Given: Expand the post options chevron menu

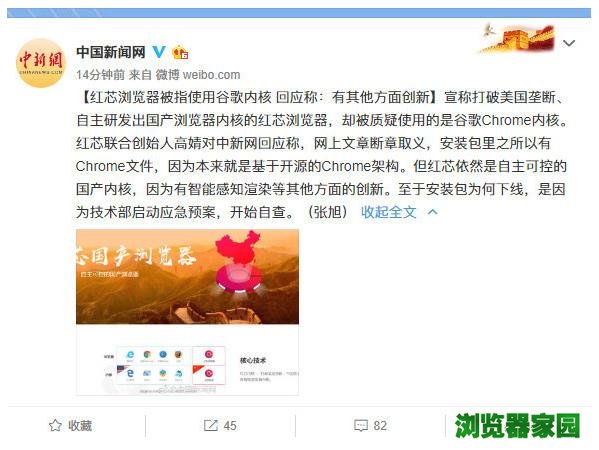Looking at the screenshot, I should click(x=569, y=43).
